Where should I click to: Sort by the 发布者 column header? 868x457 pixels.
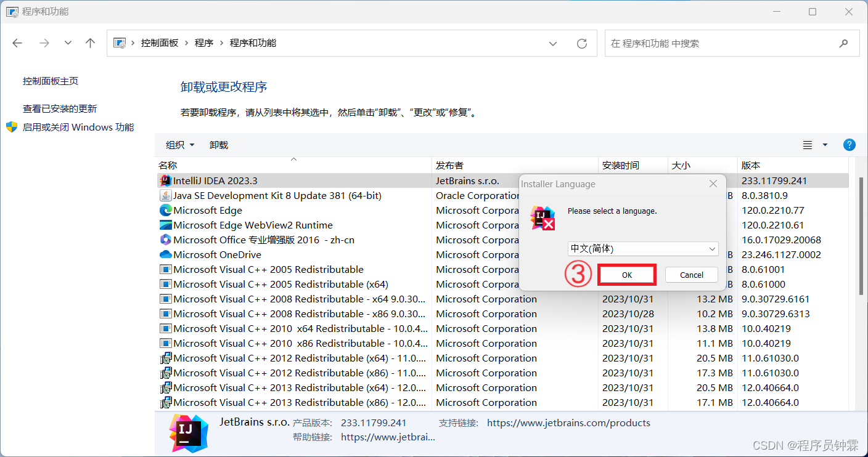[x=515, y=165]
